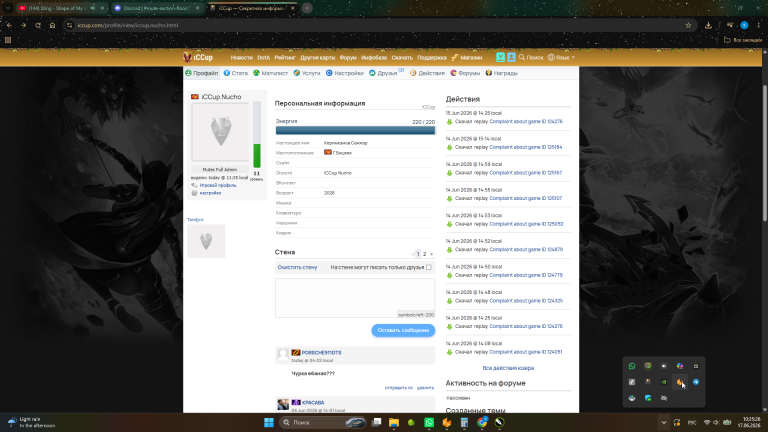Collapse the hidden tray icons chevron
This screenshot has width=768, height=432.
(663, 423)
